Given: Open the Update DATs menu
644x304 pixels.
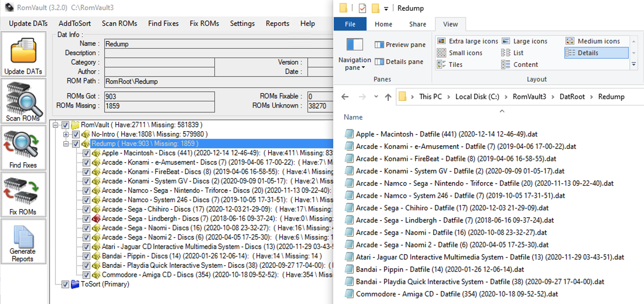Looking at the screenshot, I should [28, 23].
